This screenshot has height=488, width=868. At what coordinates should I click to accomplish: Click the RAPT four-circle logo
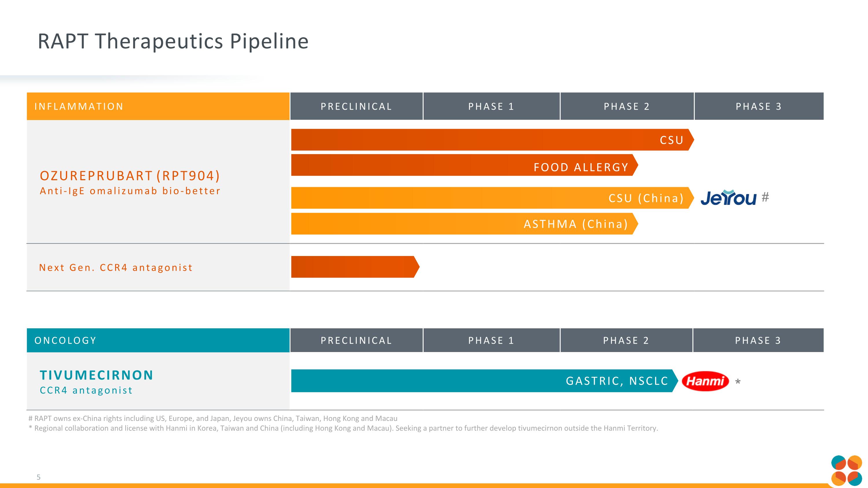846,470
